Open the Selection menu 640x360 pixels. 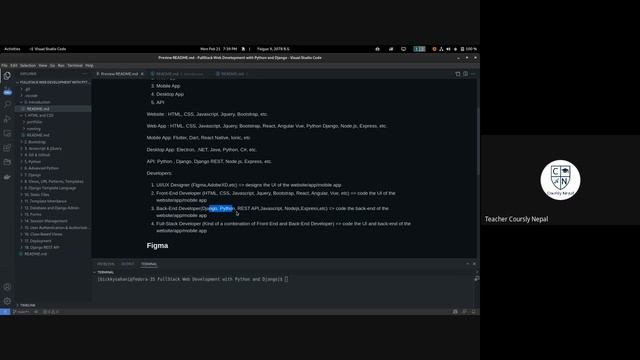tap(28, 65)
